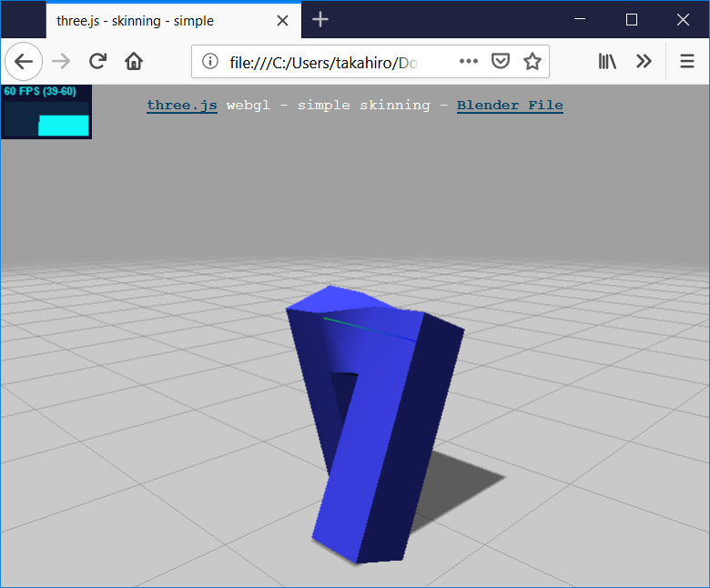
Task: Reload the current page
Action: (x=97, y=61)
